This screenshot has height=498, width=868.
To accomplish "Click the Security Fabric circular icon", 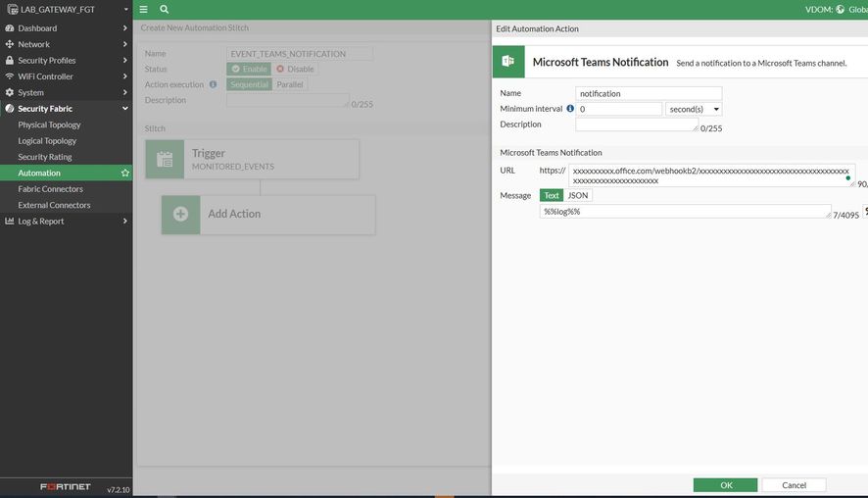I will click(10, 109).
